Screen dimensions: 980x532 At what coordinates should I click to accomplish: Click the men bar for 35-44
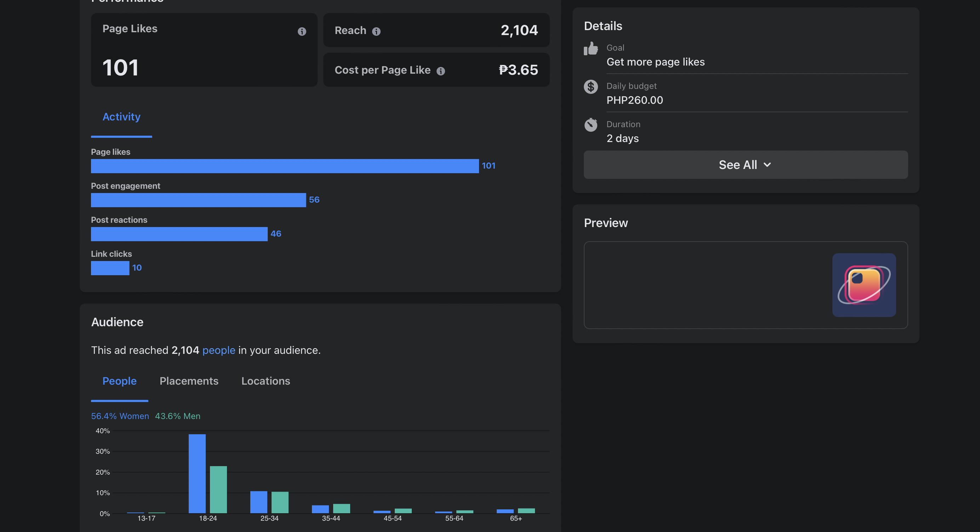tap(342, 509)
